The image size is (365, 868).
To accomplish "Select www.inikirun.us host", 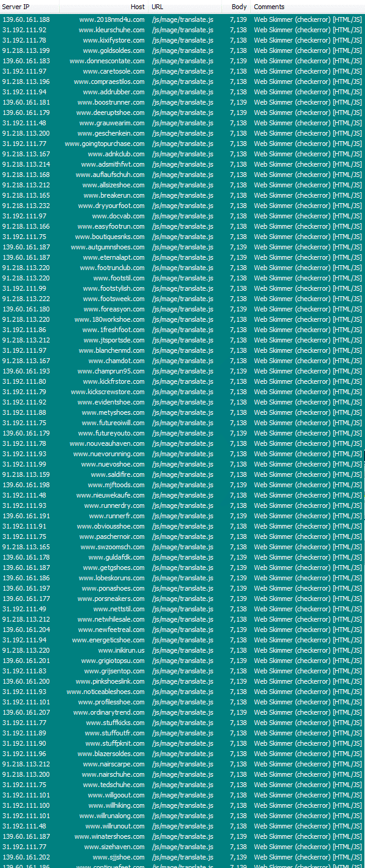I will click(122, 650).
